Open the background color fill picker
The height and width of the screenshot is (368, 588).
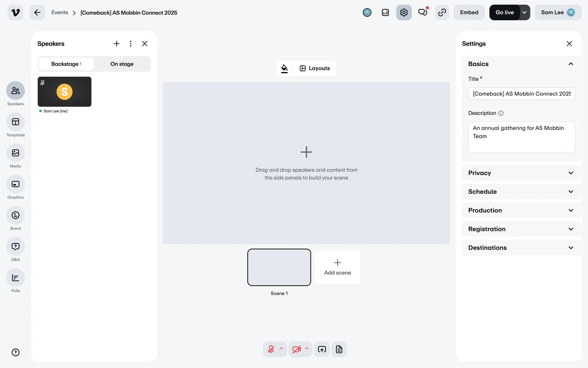click(285, 68)
